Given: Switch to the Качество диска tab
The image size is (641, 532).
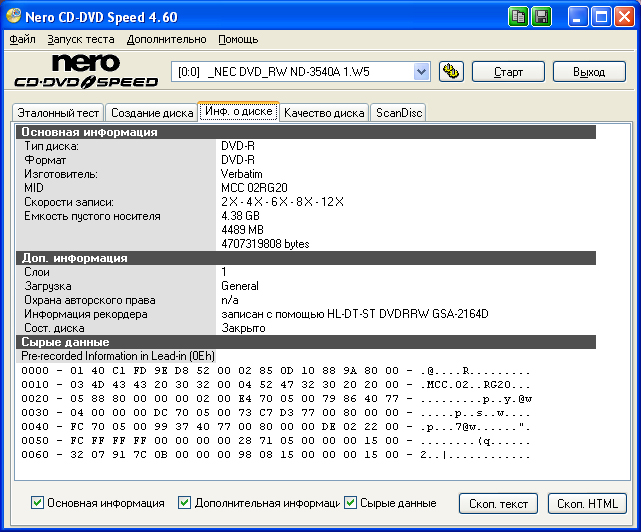Looking at the screenshot, I should [324, 113].
